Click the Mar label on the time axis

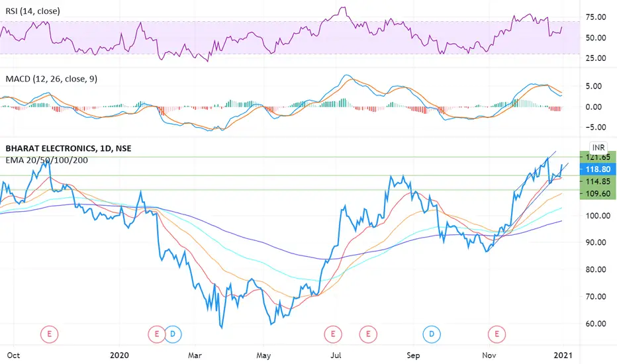(x=195, y=355)
